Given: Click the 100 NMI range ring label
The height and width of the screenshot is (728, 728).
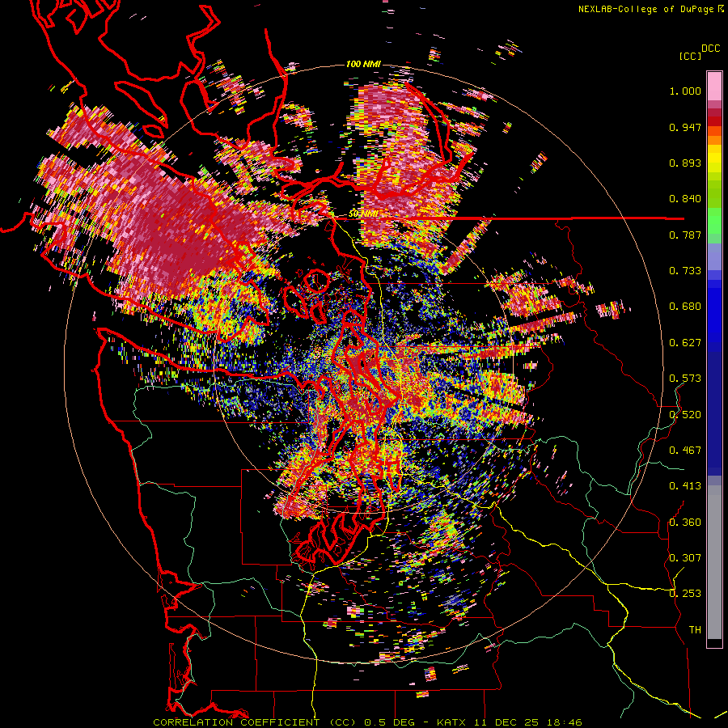Looking at the screenshot, I should tap(363, 64).
